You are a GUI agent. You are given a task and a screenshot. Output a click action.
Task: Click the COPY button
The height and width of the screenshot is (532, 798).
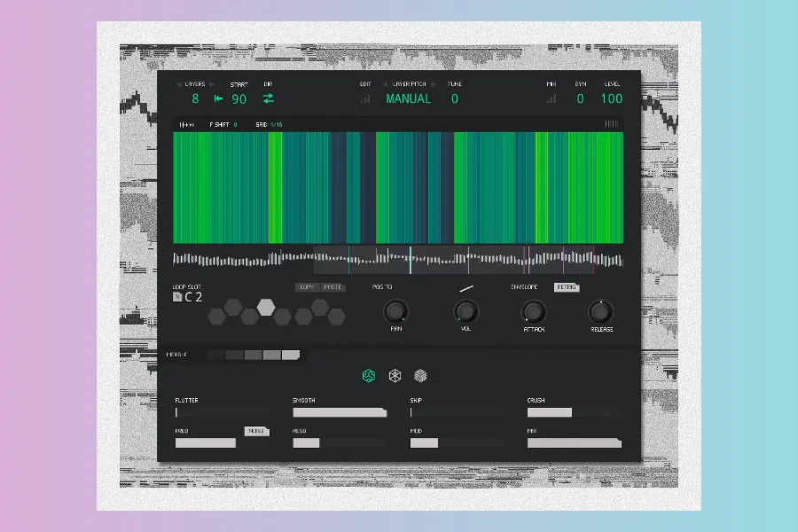click(308, 287)
